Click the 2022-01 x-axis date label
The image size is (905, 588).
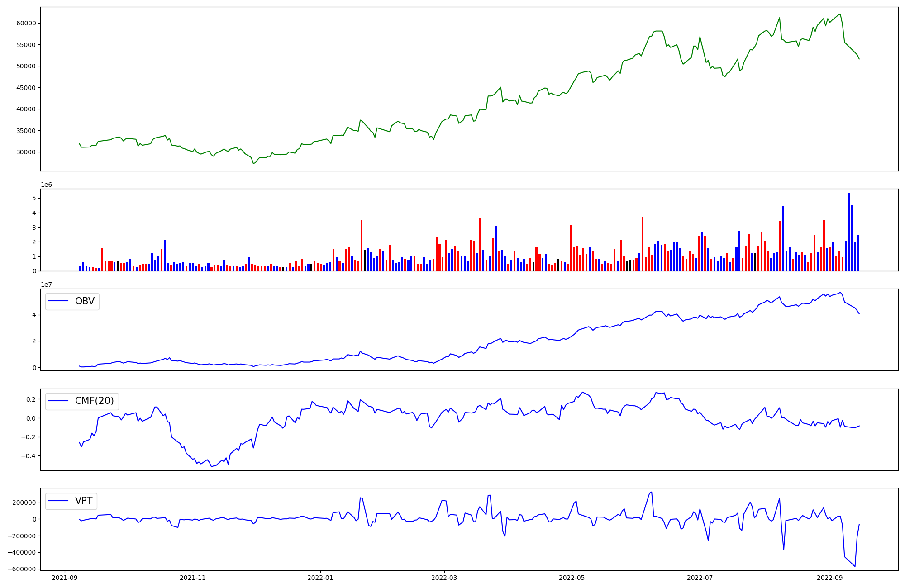tap(320, 578)
